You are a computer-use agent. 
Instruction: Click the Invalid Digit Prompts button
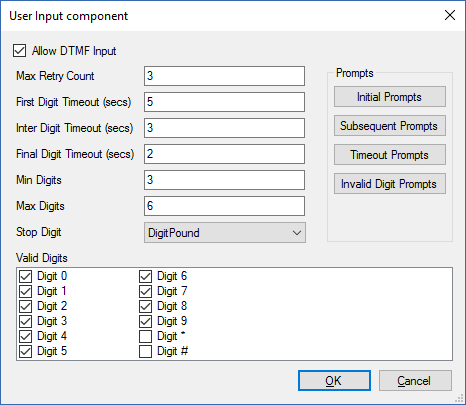pyautogui.click(x=390, y=184)
